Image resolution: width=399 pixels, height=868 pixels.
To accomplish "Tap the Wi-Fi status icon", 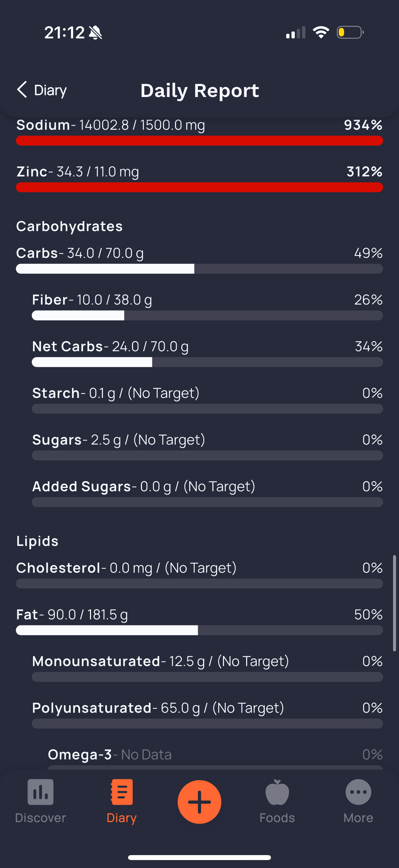I will [321, 32].
